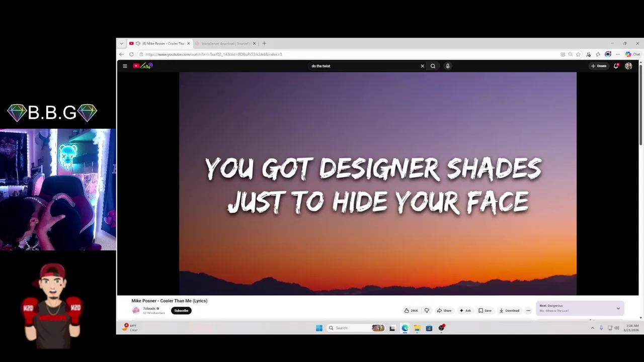Dislike the video with thumbs down
Screen dimensions: 644x362
[427, 311]
